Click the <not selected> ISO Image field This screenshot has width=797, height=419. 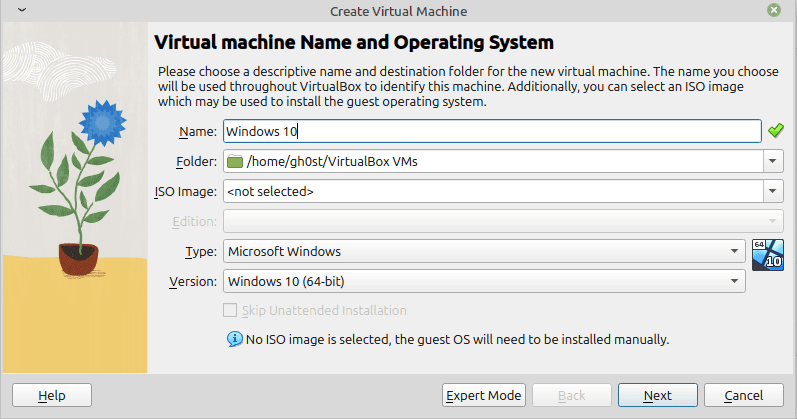pos(493,191)
